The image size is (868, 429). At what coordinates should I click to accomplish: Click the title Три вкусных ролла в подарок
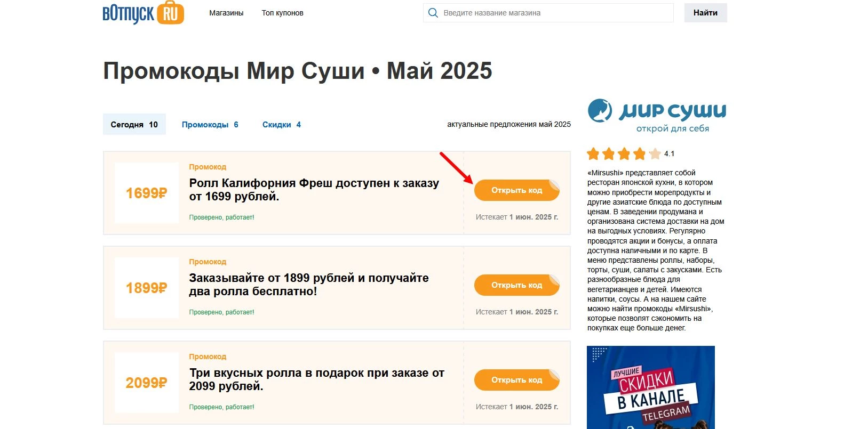coord(317,379)
